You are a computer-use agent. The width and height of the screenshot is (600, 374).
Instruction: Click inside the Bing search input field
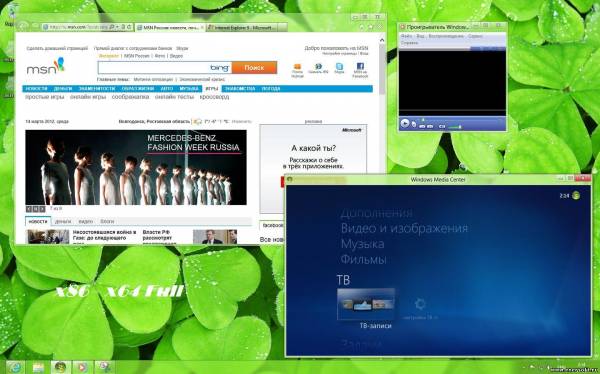point(153,68)
